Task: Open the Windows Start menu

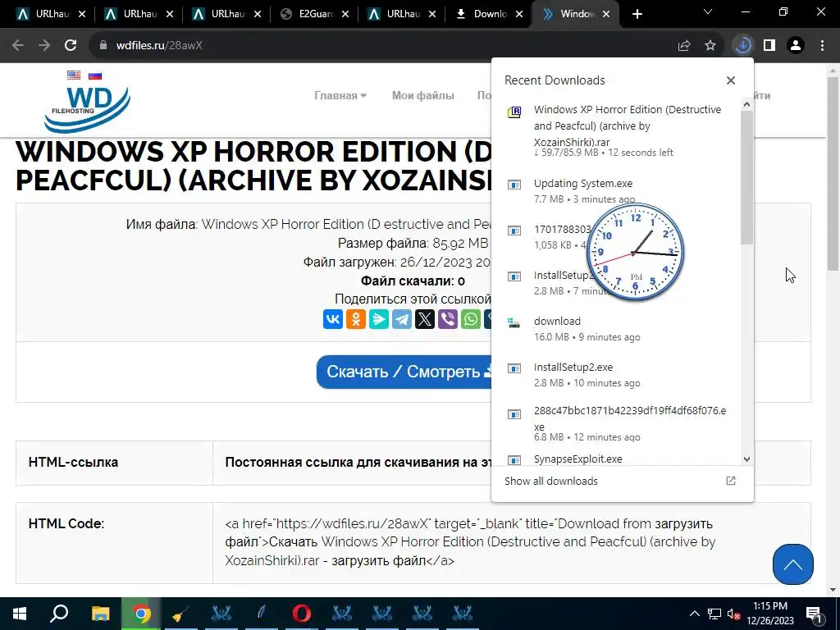Action: [20, 614]
